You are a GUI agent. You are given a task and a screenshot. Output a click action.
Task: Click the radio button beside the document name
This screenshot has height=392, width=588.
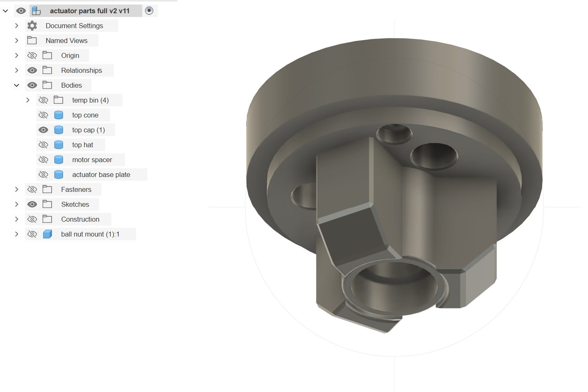click(149, 10)
